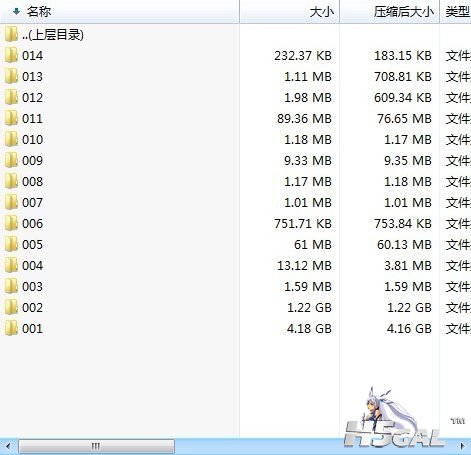
Task: Click the ..(上层目录) entry text
Action: click(x=53, y=35)
